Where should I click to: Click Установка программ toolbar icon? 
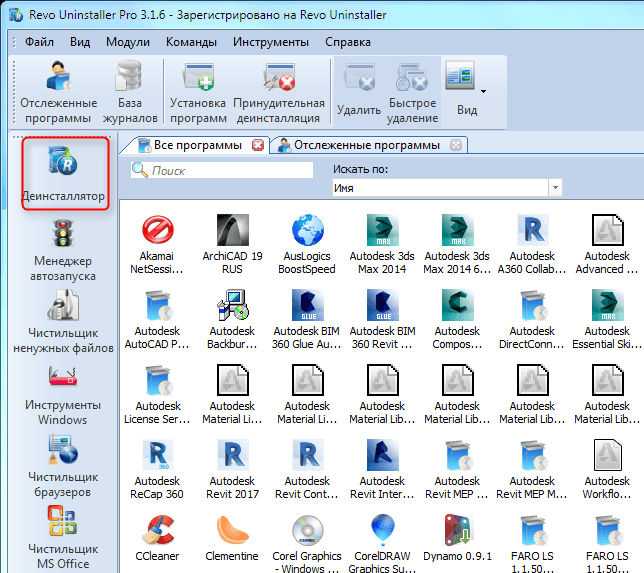click(198, 92)
